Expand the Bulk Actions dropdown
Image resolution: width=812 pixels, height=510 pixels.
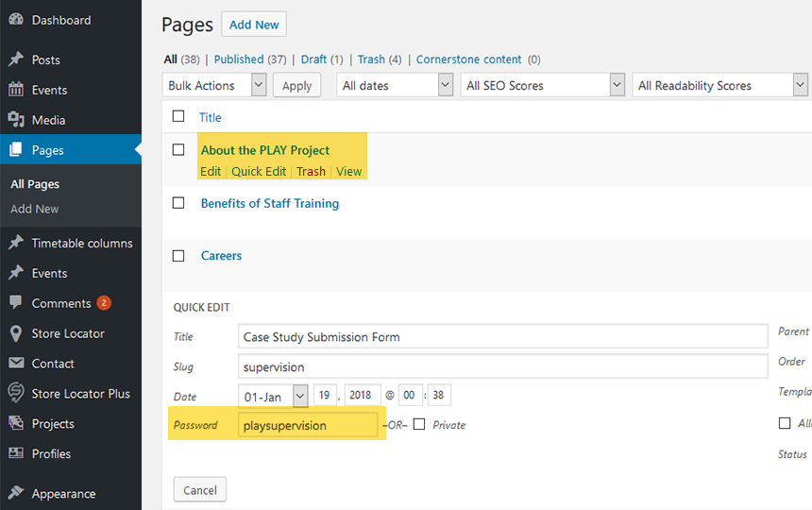tap(214, 85)
